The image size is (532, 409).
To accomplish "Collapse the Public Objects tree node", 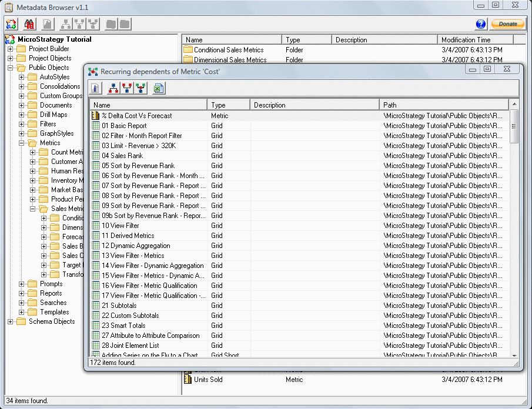I will (x=10, y=68).
